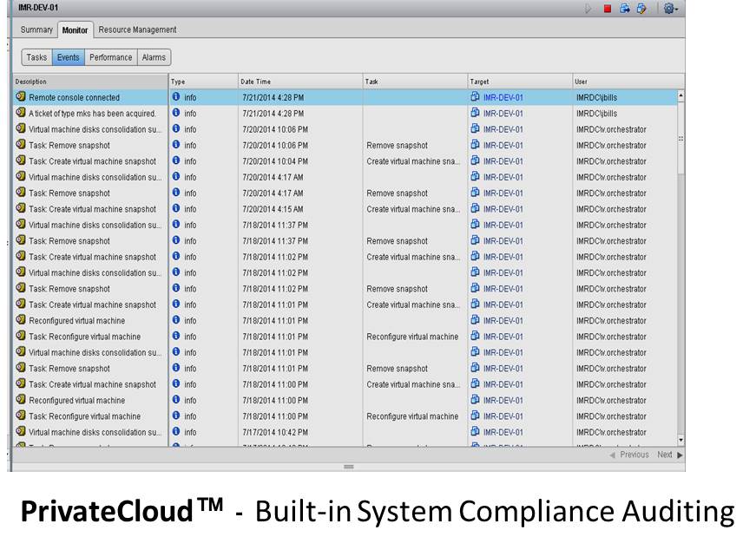Click VM icon in the 7/21/2014 4:28 PM jbills mks row

[475, 113]
